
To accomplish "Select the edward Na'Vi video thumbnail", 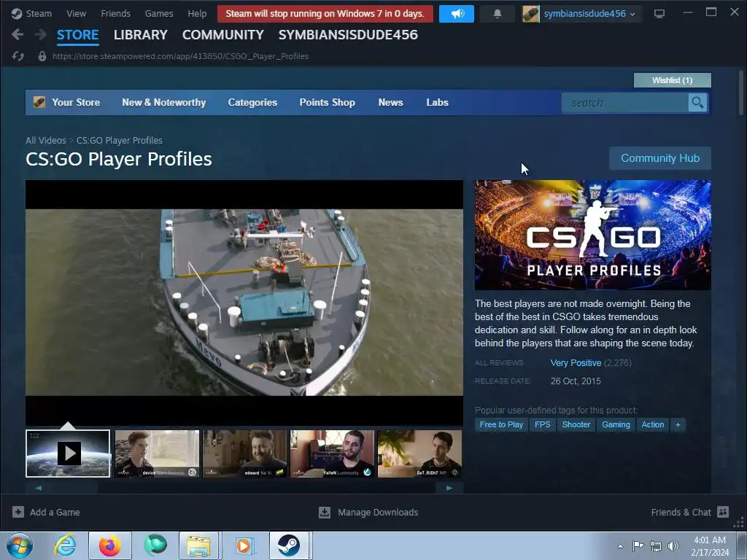I will [x=245, y=454].
